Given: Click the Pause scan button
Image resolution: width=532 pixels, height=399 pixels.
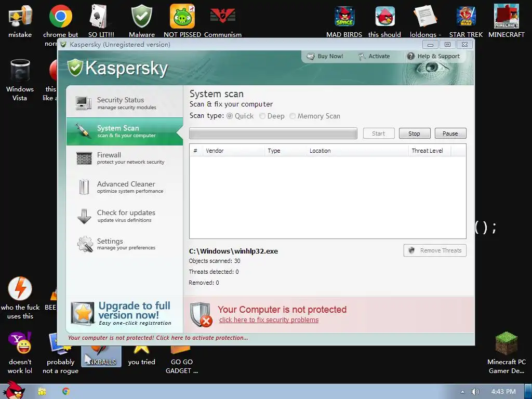Looking at the screenshot, I should [x=450, y=134].
